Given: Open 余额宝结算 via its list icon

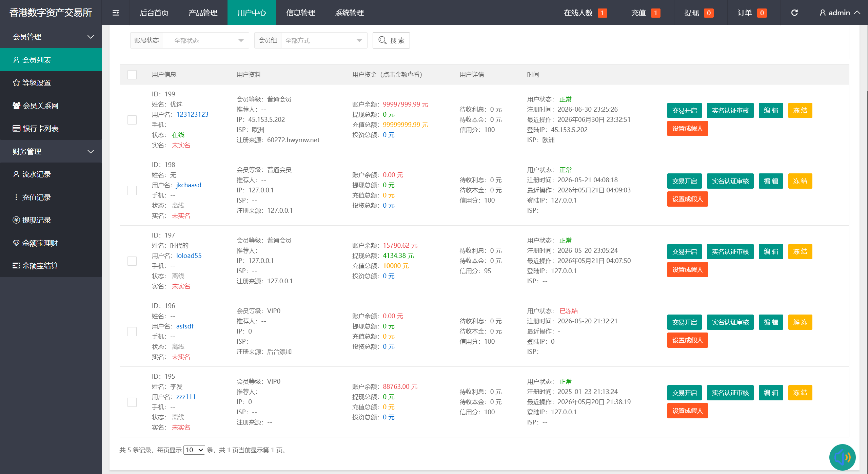Looking at the screenshot, I should [x=16, y=266].
